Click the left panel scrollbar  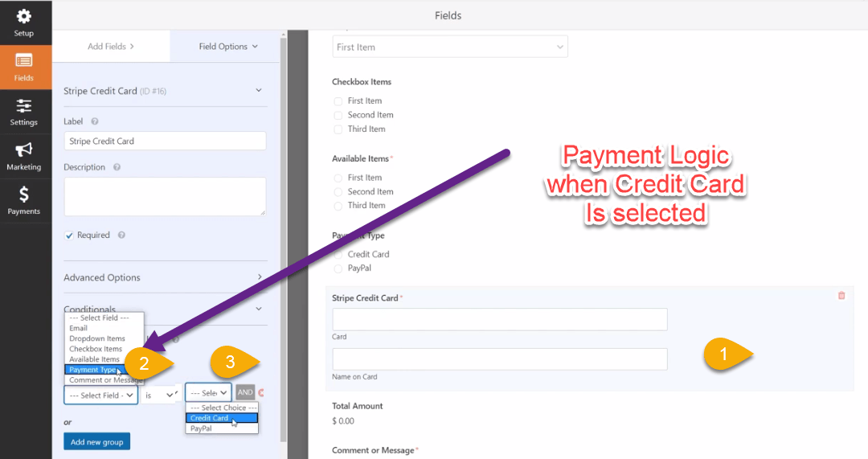pos(284,238)
